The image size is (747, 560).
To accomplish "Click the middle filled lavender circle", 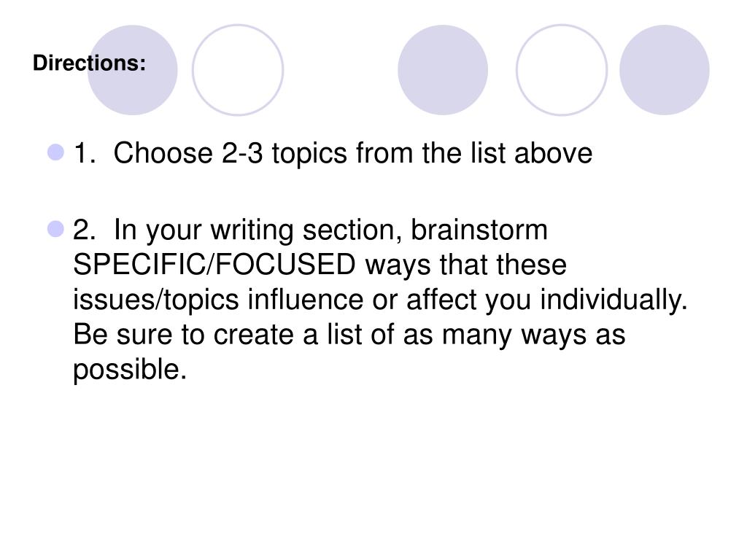I will [x=443, y=70].
